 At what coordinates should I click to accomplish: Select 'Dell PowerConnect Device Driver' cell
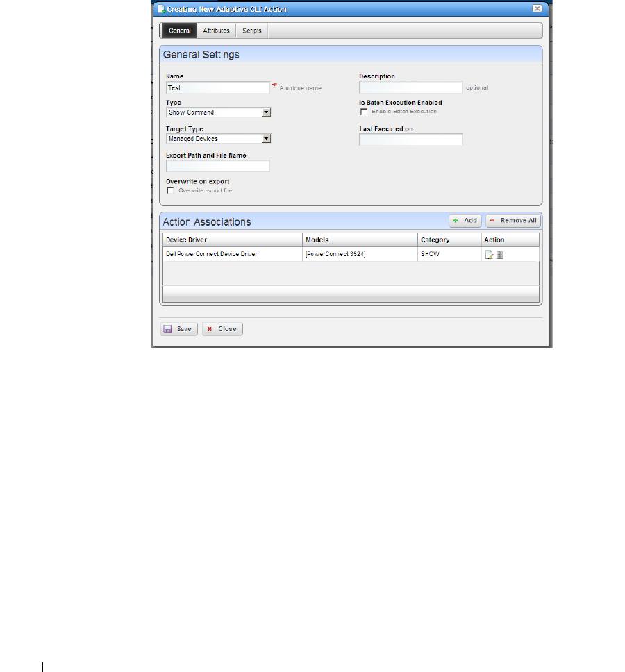(233, 254)
